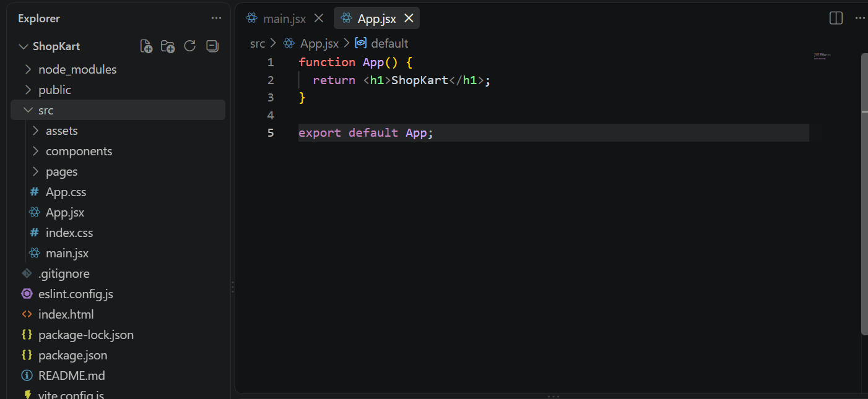Click 'export default App;' code line
Screen dimensions: 868x399
click(x=366, y=132)
